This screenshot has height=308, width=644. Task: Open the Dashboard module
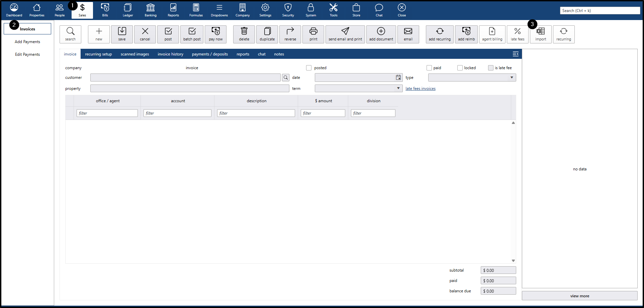(x=14, y=10)
